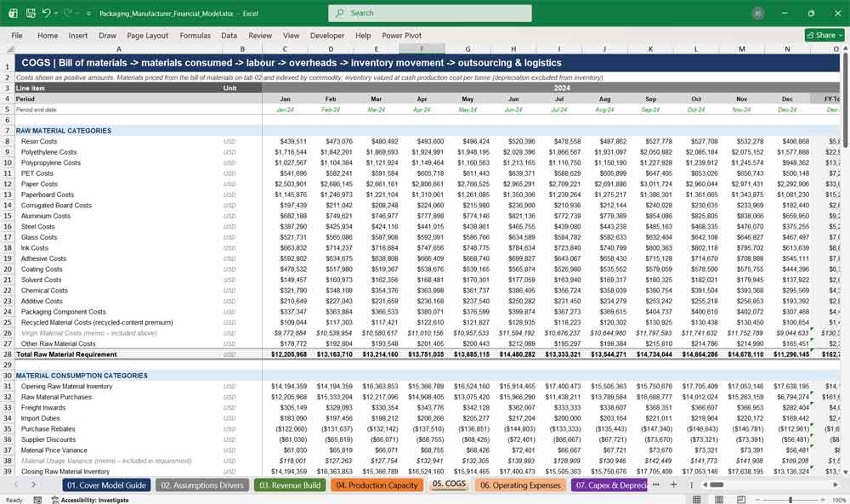Select column F header
The image size is (850, 504).
point(422,49)
